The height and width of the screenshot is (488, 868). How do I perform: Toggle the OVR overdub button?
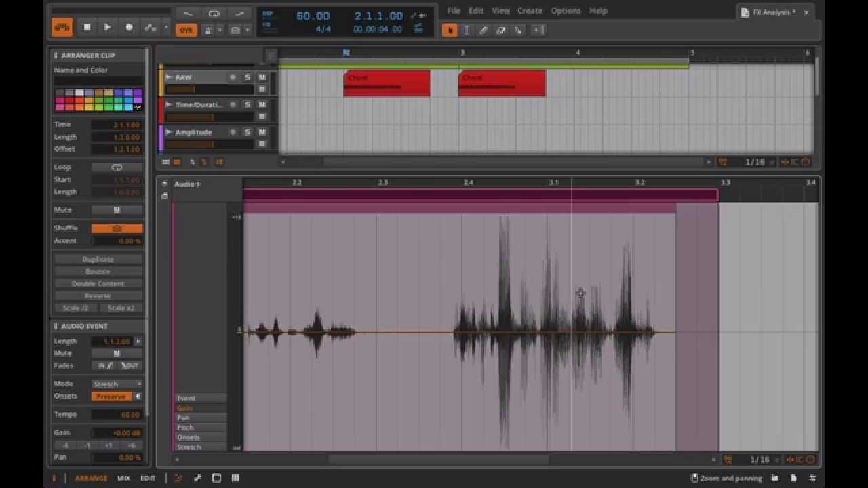click(186, 30)
